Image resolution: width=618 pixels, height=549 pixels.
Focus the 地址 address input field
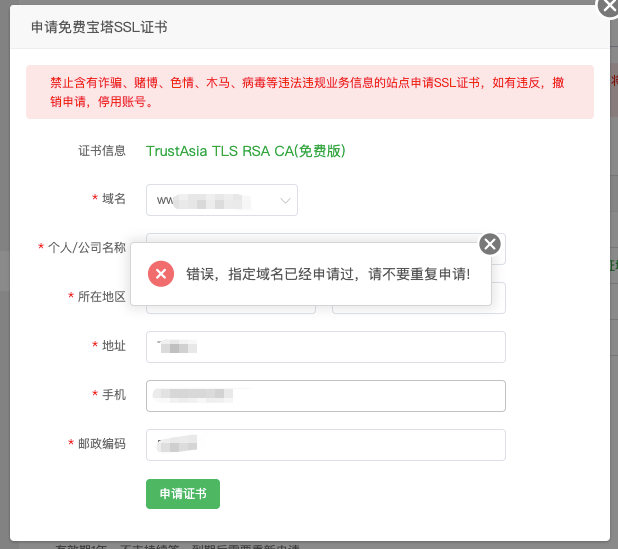[325, 347]
